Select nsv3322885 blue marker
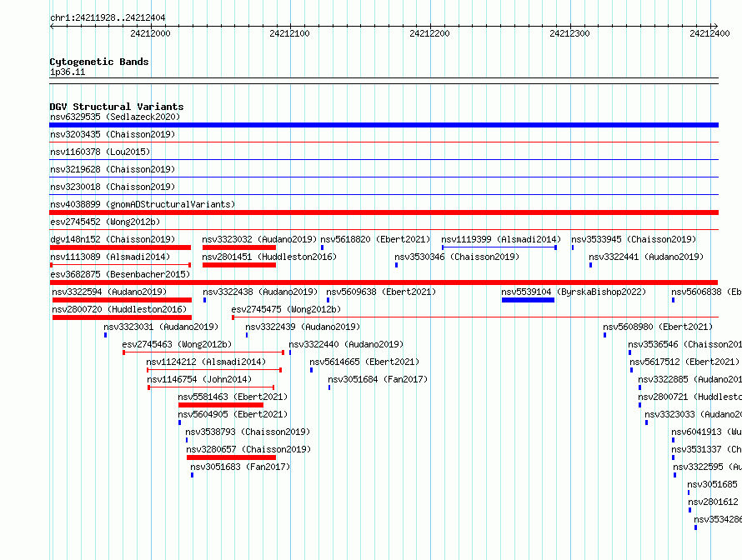Image resolution: width=742 pixels, height=560 pixels. [x=639, y=387]
